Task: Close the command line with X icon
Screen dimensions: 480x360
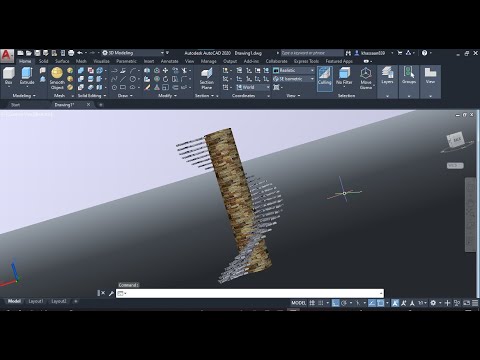Action: [x=103, y=293]
